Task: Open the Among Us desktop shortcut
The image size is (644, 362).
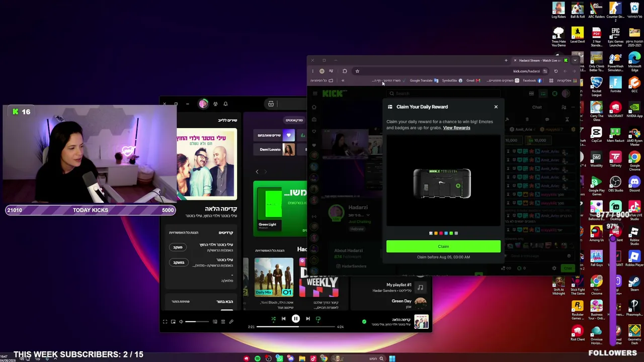Action: (x=596, y=234)
